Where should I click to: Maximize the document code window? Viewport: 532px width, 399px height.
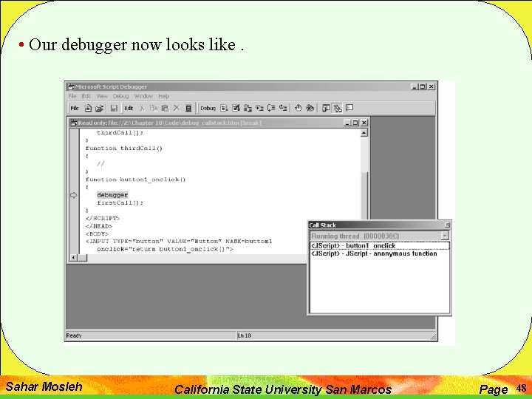355,123
